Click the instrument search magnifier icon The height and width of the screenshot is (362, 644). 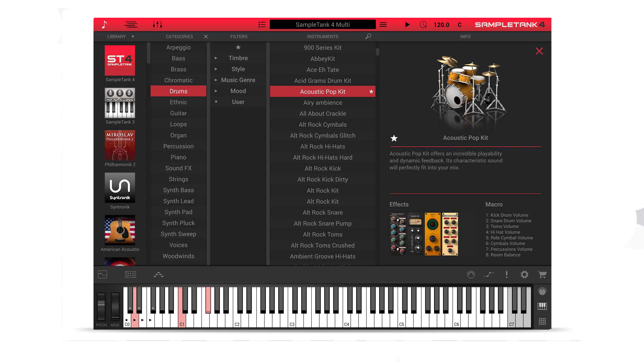[368, 36]
